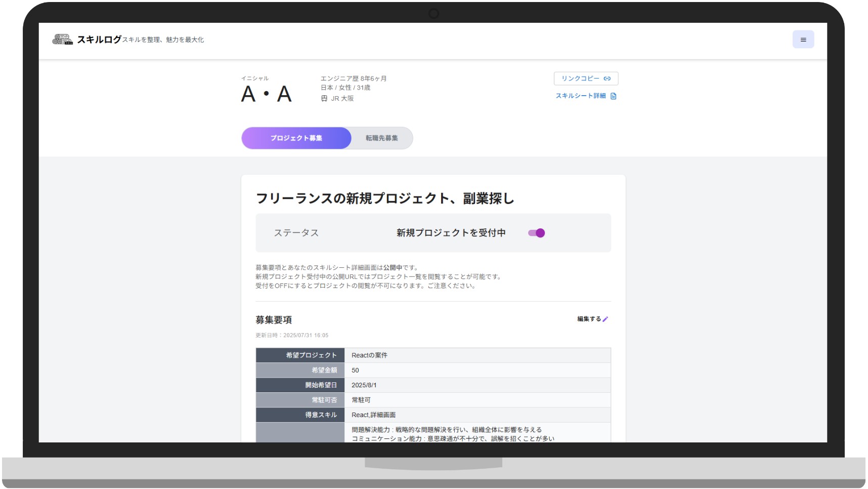
Task: Click the 常駐可 cell in the table
Action: pos(360,399)
